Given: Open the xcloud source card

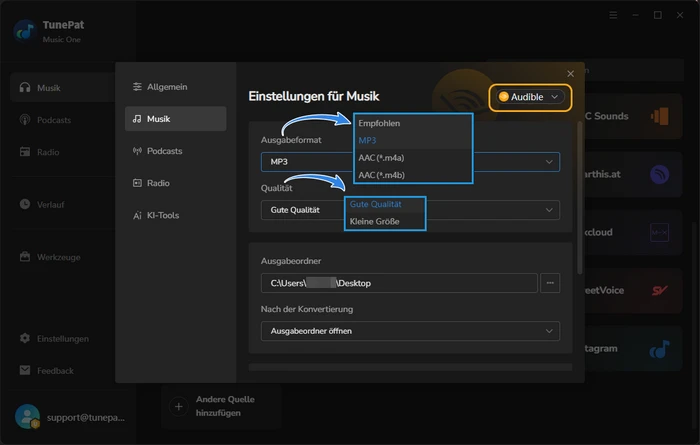Looking at the screenshot, I should tap(633, 233).
